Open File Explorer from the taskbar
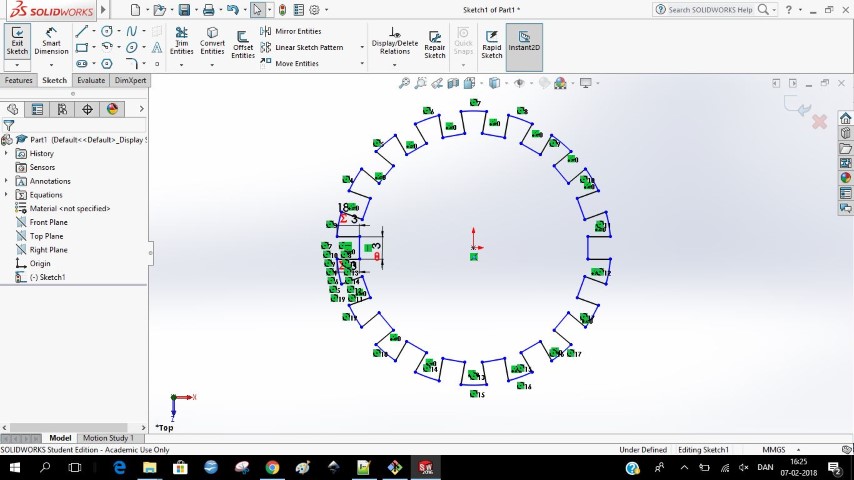This screenshot has height=480, width=854. pyautogui.click(x=149, y=467)
